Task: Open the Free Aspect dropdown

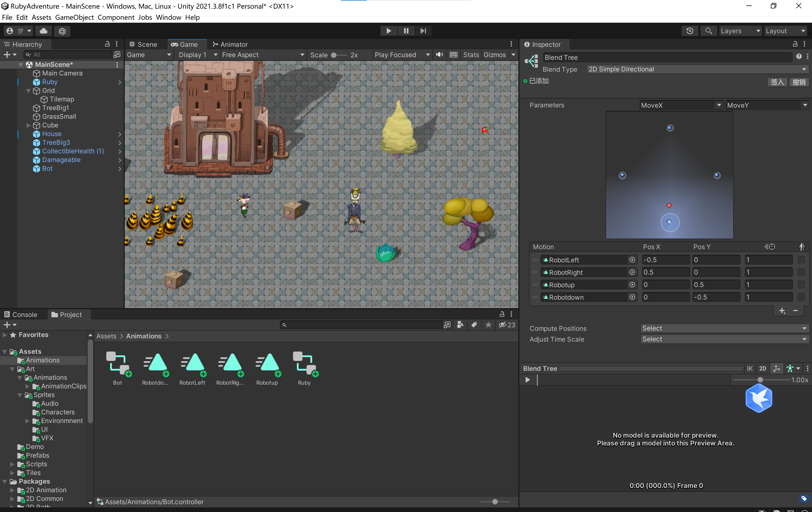Action: click(263, 55)
